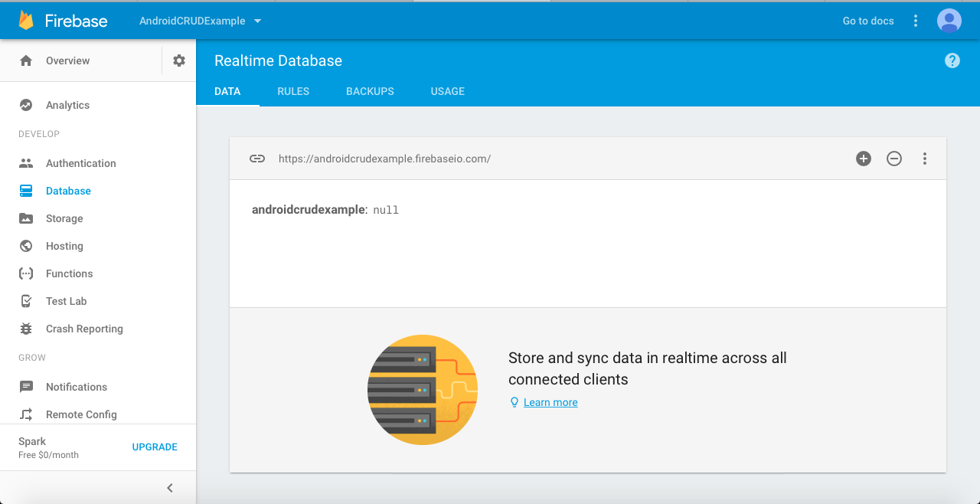Click the Authentication people icon

click(x=26, y=163)
